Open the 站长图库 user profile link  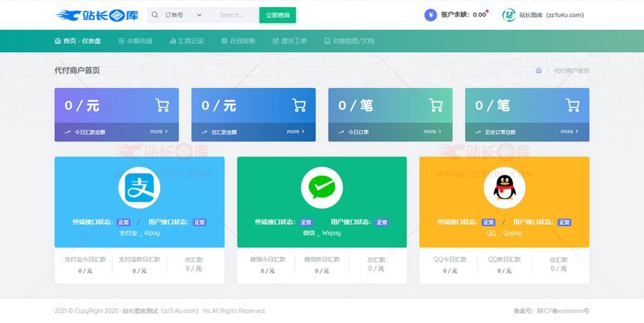pos(544,15)
